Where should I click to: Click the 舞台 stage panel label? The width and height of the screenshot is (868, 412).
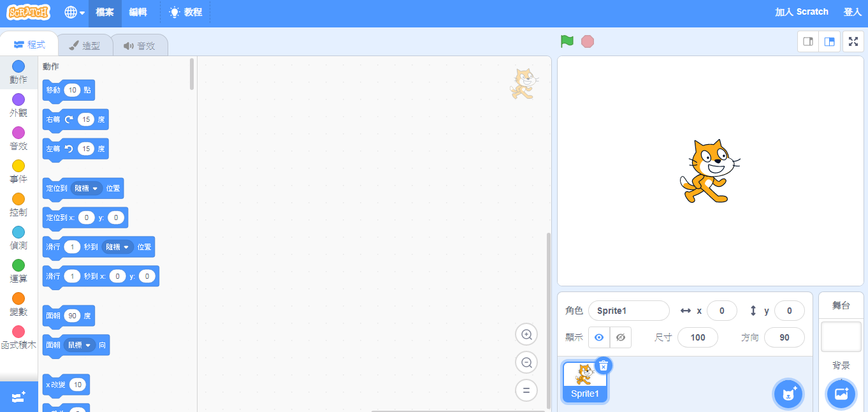point(841,305)
